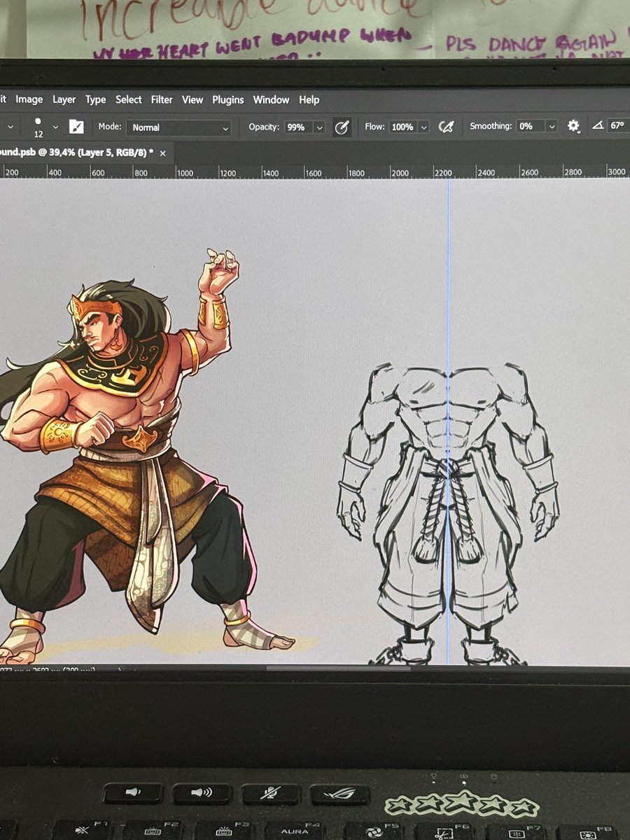Open the brush settings panel icon
The width and height of the screenshot is (630, 840).
click(76, 127)
